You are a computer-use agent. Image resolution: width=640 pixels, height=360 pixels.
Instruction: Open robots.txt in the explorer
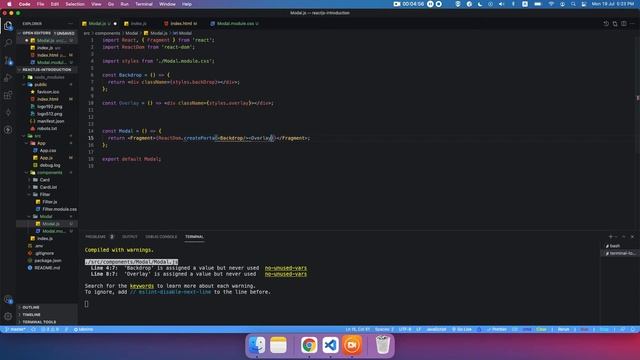(47, 129)
